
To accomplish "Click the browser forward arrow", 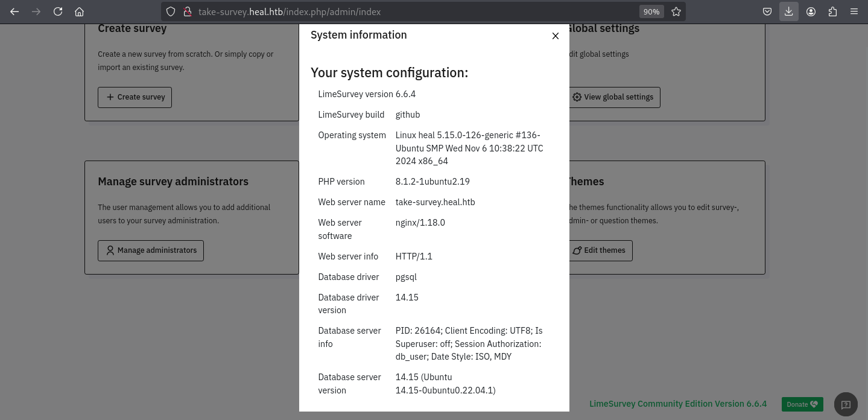I will (x=36, y=11).
